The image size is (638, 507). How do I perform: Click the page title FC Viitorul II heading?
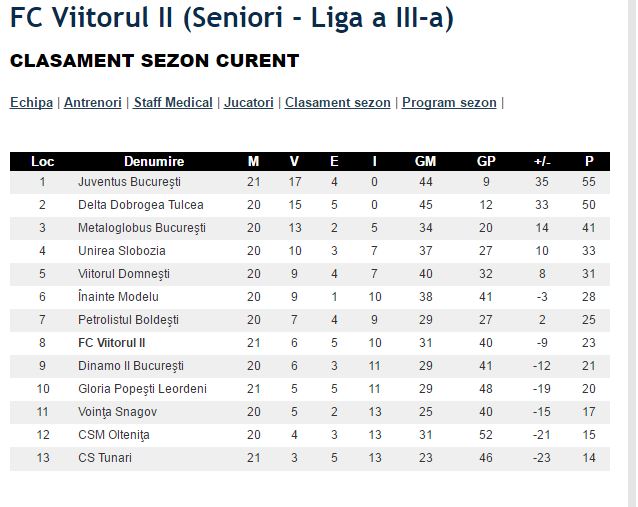[232, 17]
